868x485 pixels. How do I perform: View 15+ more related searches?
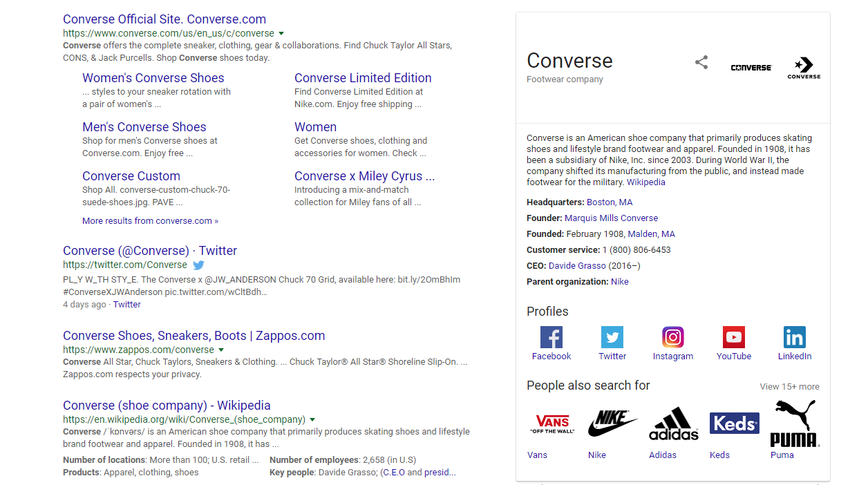pyautogui.click(x=790, y=387)
